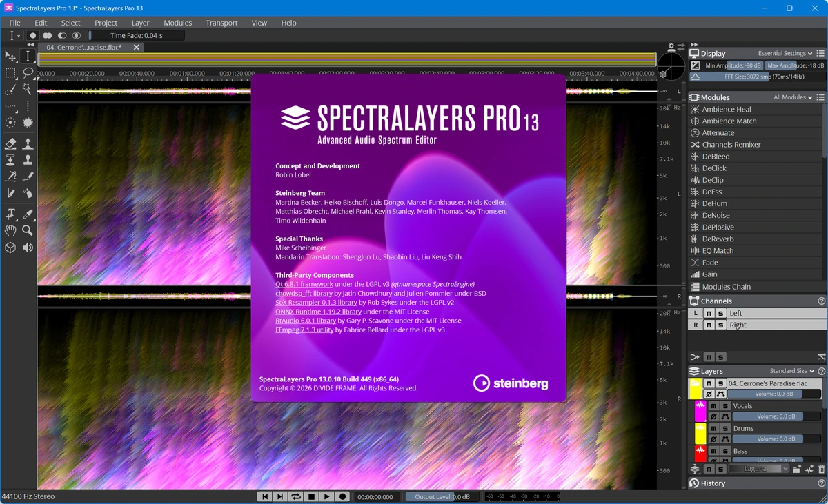Open the FFmpeg 7.1.3 utility link
Screen dimensions: 828x504
coord(304,330)
